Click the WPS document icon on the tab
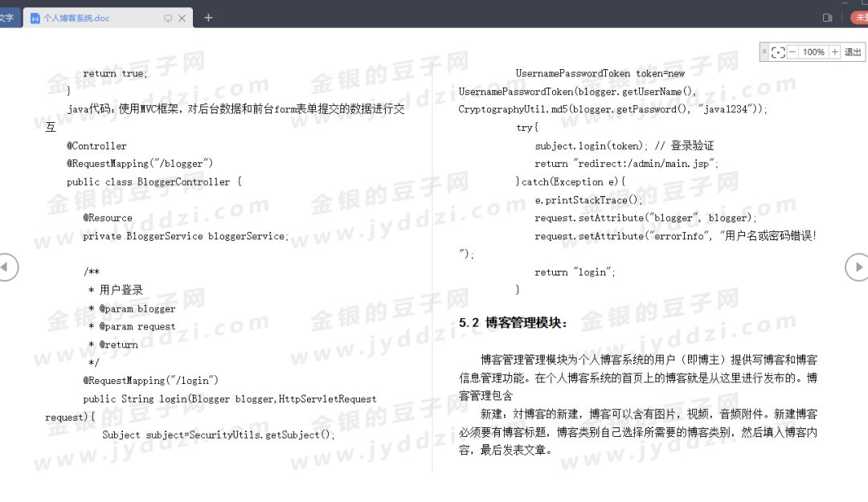868x502 pixels. coord(35,18)
